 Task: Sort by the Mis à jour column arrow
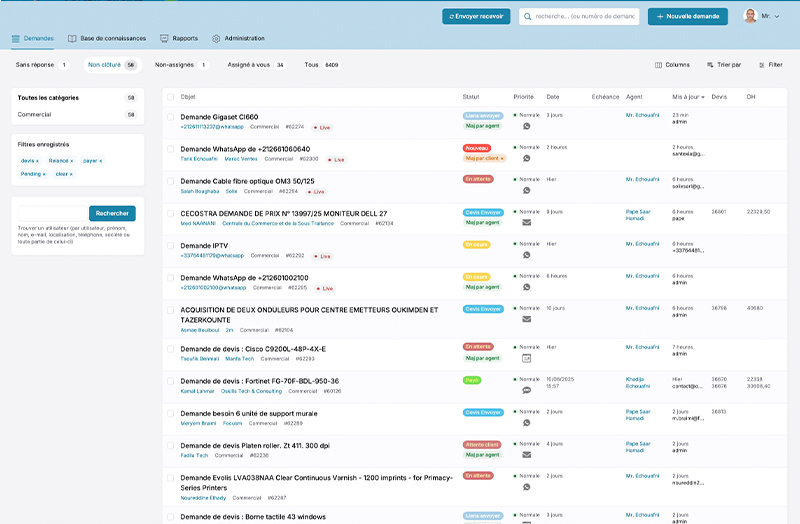coord(703,97)
